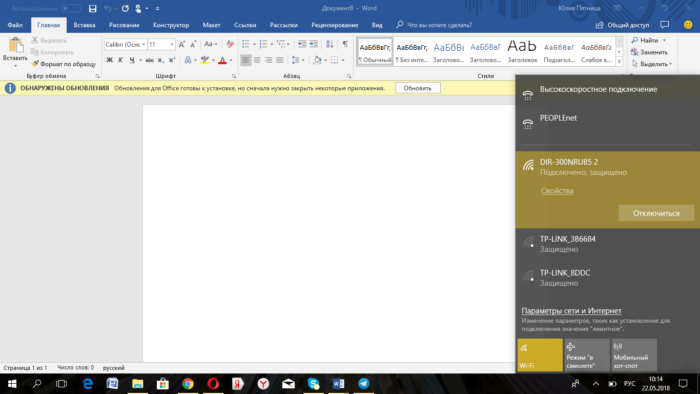Click the Обновить button
This screenshot has height=394, width=700.
click(x=418, y=88)
